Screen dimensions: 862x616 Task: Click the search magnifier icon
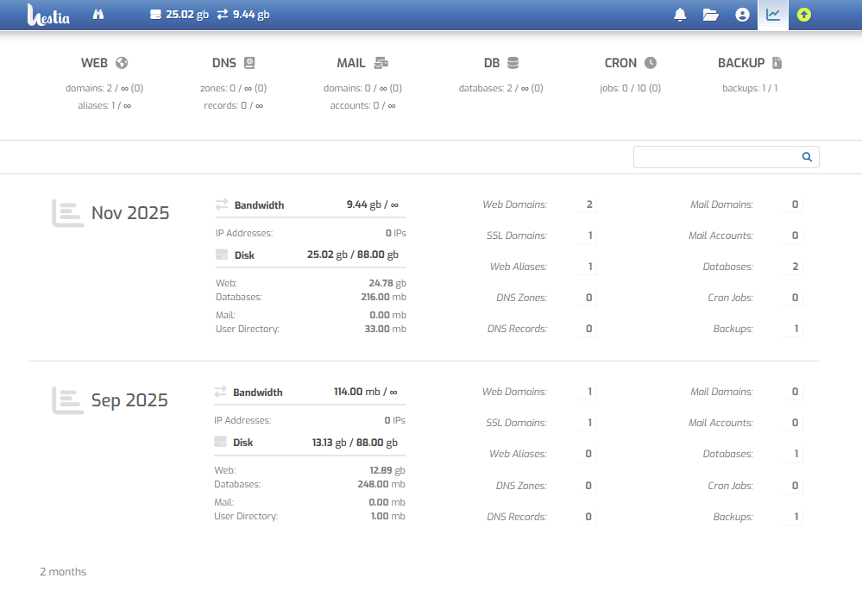click(x=807, y=157)
